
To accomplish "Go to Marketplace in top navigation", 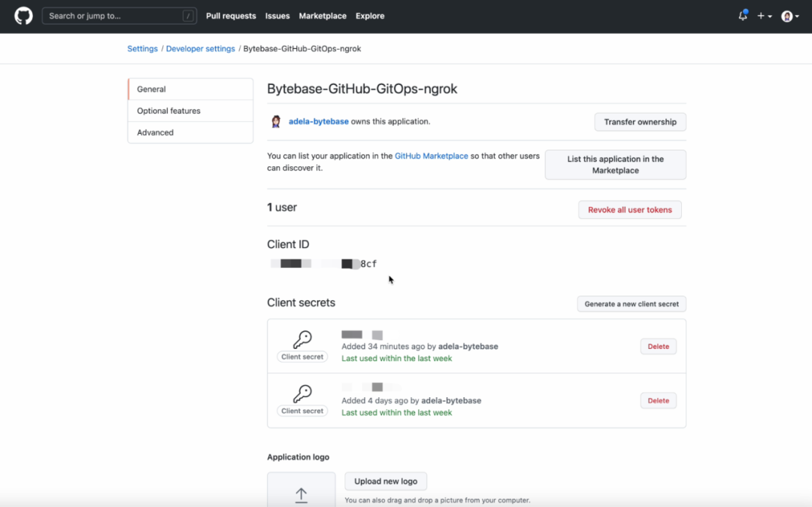I will click(323, 16).
